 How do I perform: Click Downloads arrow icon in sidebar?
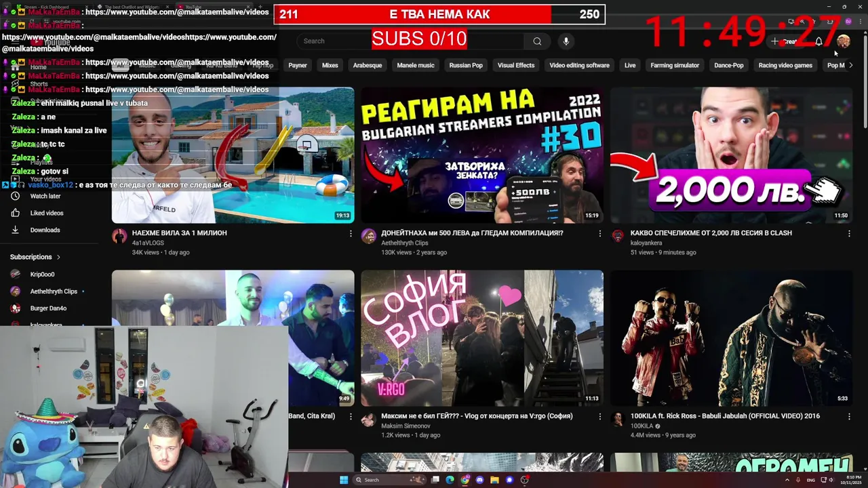(x=15, y=230)
